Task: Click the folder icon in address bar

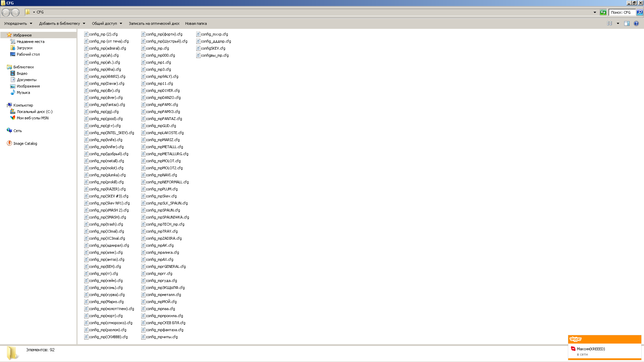Action: pyautogui.click(x=28, y=12)
